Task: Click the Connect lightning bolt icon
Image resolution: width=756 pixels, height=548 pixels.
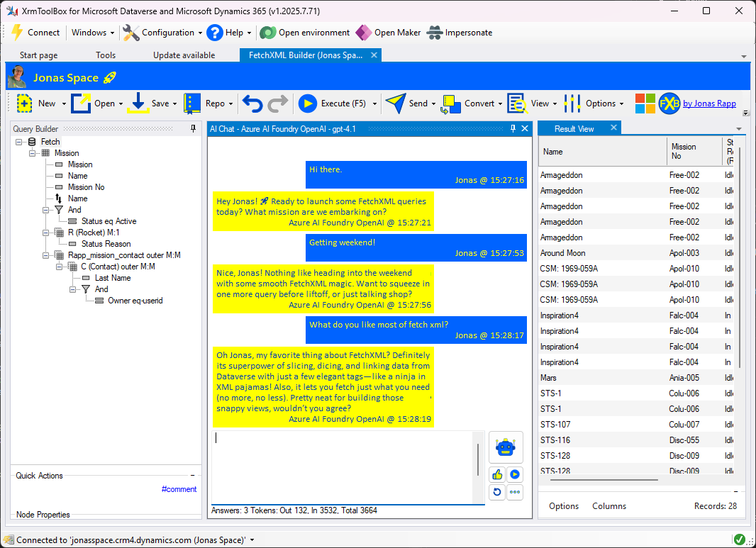Action: coord(17,33)
